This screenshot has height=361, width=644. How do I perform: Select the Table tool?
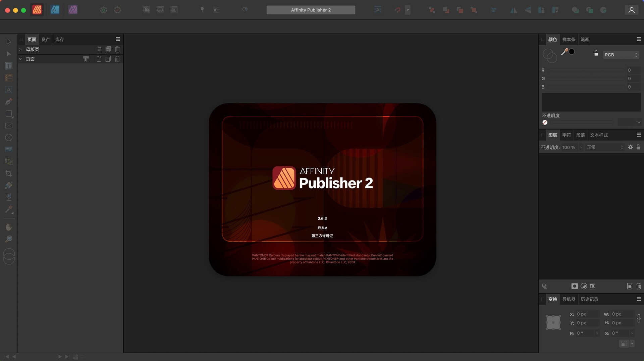9,78
